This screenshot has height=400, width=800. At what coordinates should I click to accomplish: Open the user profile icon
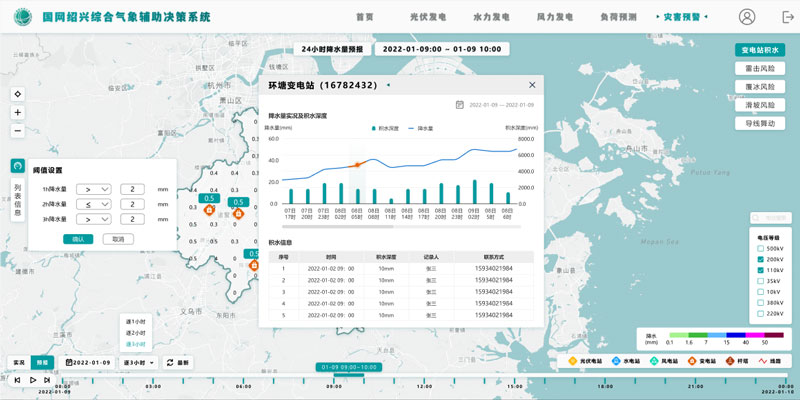747,17
